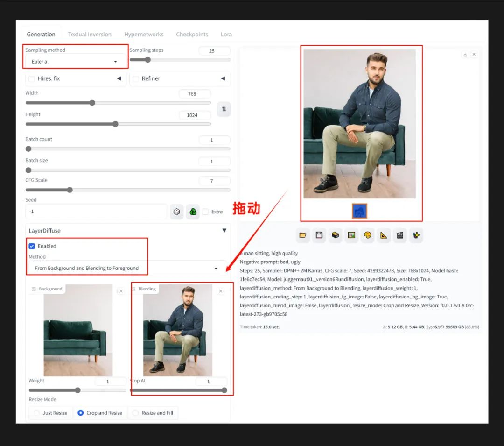Uncheck the LayerDiffuse Enabled checkbox
This screenshot has height=446, width=504.
pos(32,246)
